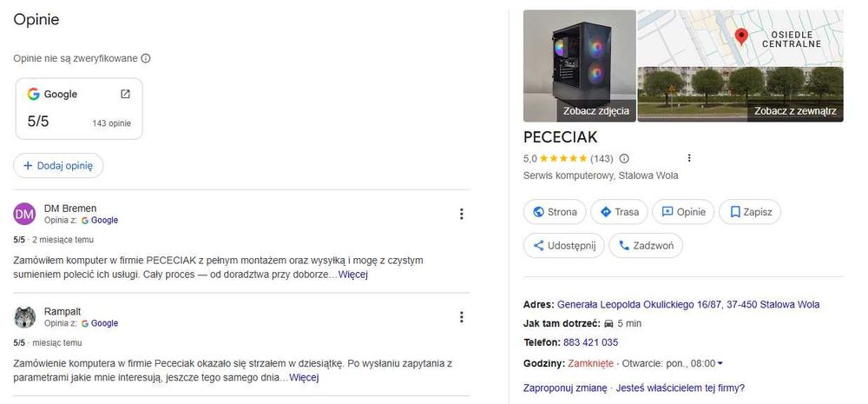Open three-dot menu for Rampalt review

pyautogui.click(x=462, y=317)
